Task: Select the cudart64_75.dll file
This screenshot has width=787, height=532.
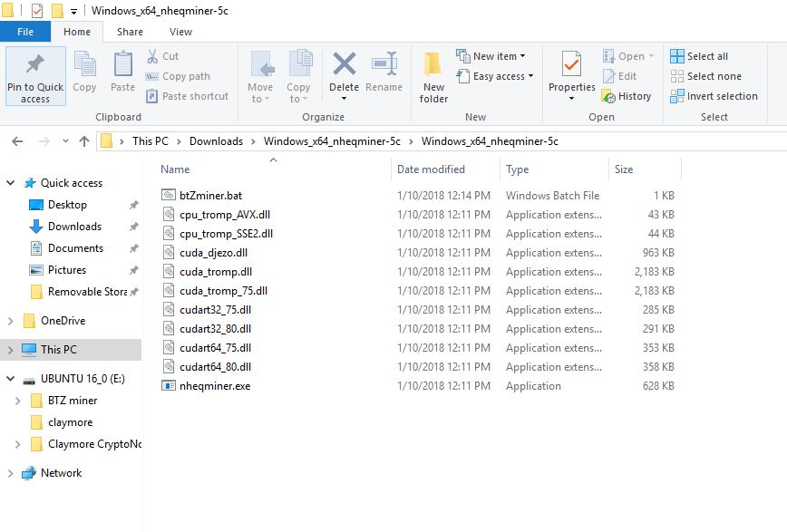Action: [215, 348]
